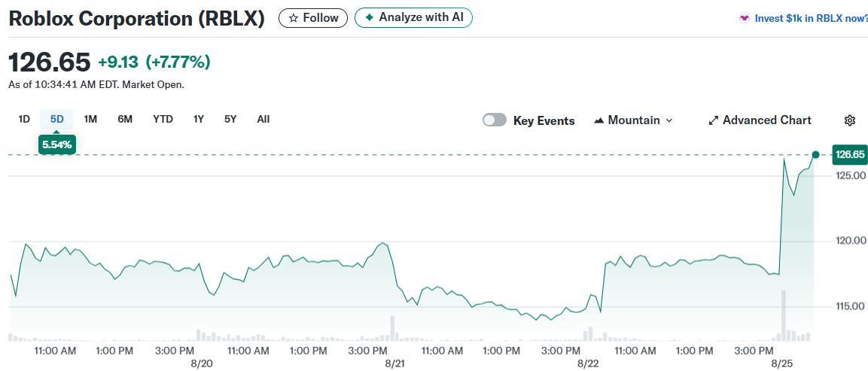Select the 5D range tab

pos(57,119)
